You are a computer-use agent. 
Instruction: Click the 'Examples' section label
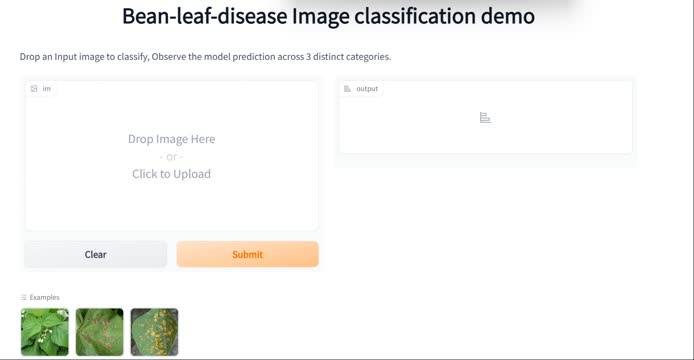point(44,297)
